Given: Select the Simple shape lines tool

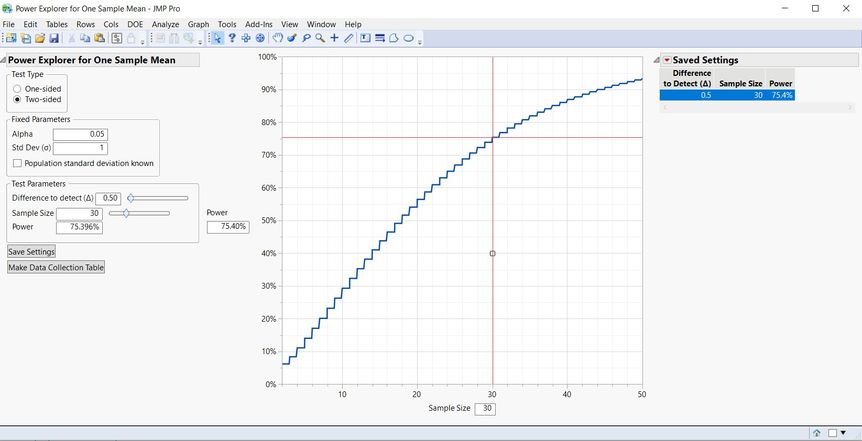Looking at the screenshot, I should (379, 38).
